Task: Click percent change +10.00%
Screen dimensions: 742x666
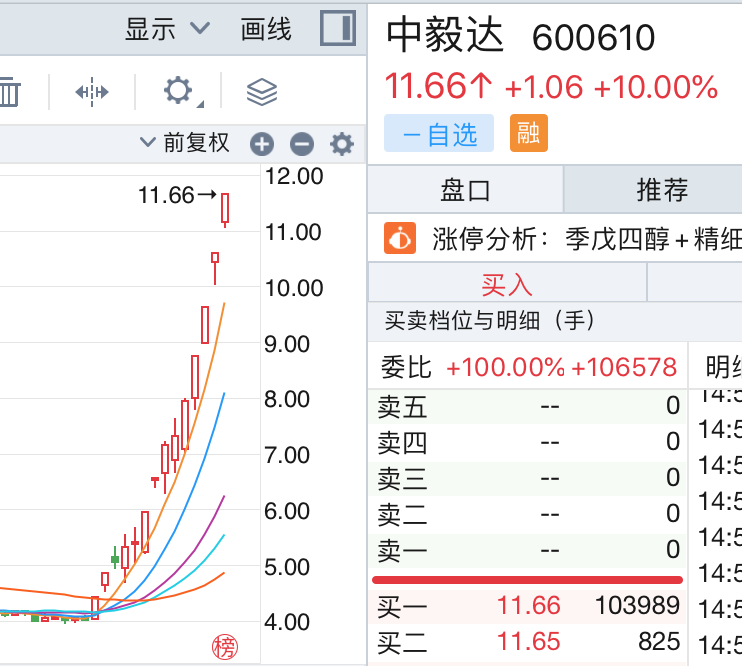Action: point(656,88)
